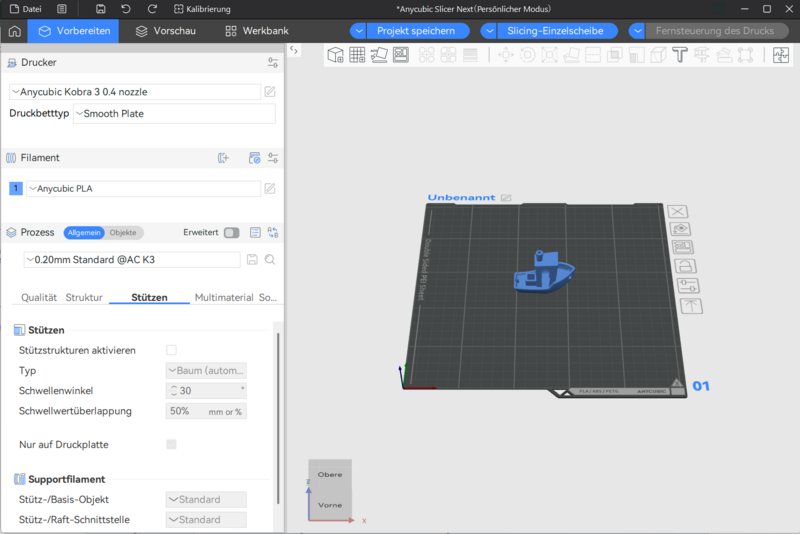Open the Stütz-/Raft-Schnittstelle filament dropdown

point(206,520)
